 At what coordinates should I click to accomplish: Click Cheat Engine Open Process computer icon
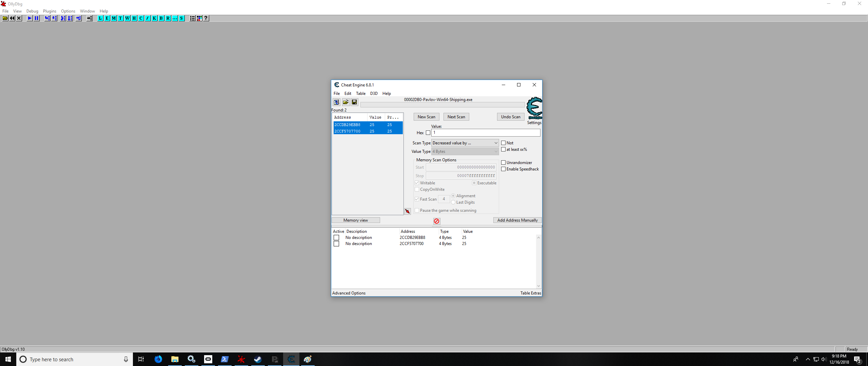336,102
